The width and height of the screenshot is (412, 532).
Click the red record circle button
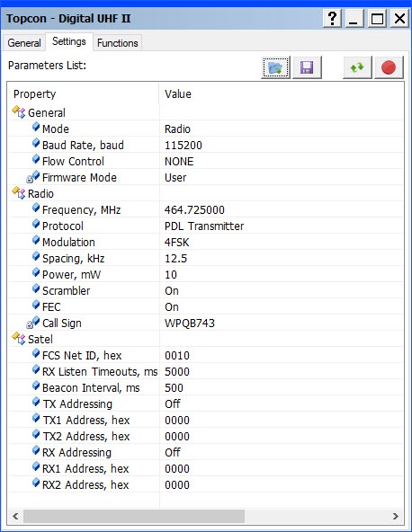389,67
